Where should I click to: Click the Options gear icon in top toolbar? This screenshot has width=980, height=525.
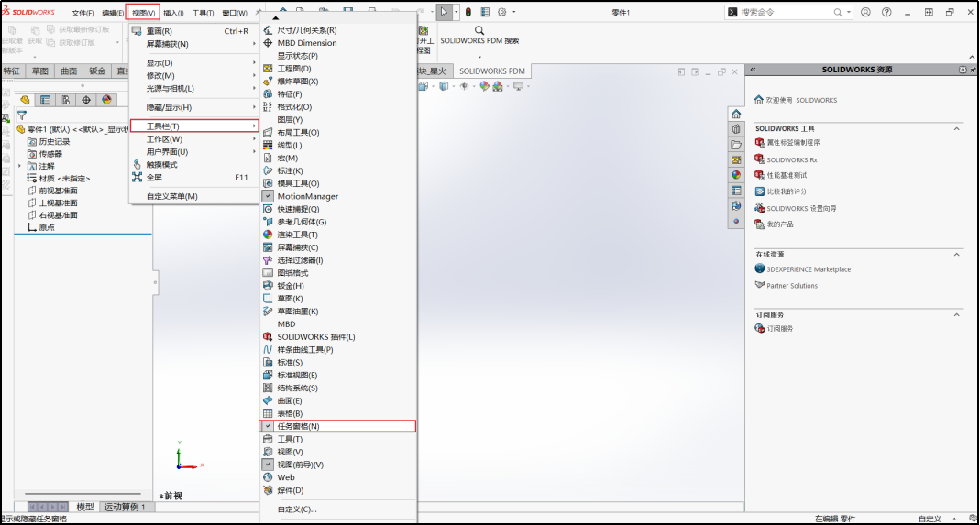[x=501, y=12]
